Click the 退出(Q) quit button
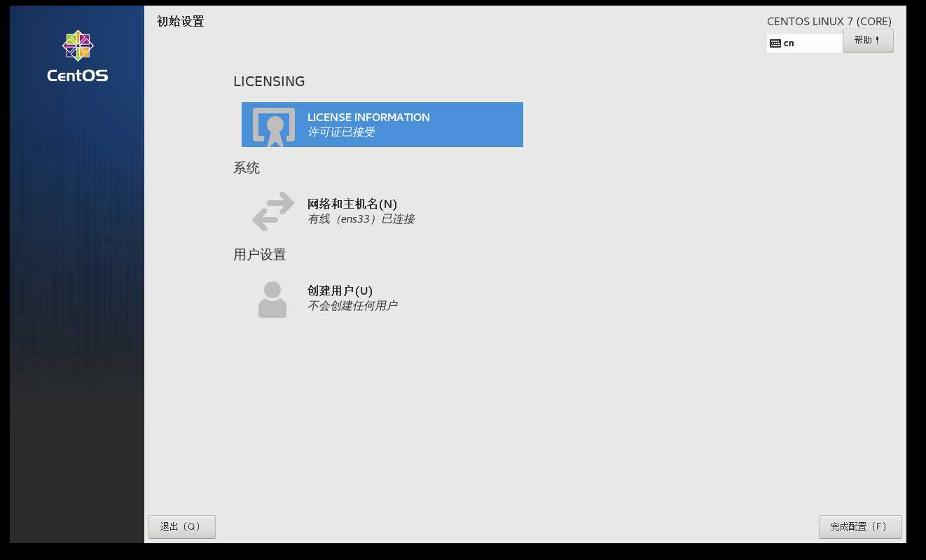Image resolution: width=926 pixels, height=560 pixels. (182, 527)
